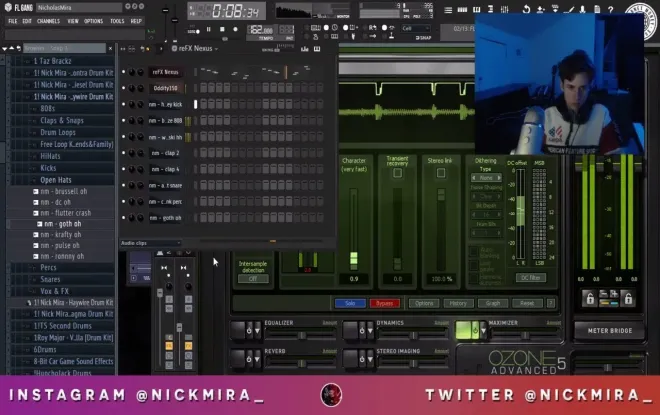This screenshot has height=415, width=660.
Task: Open the Stereo Imaging preset dropdown arrow
Action: coord(370,359)
